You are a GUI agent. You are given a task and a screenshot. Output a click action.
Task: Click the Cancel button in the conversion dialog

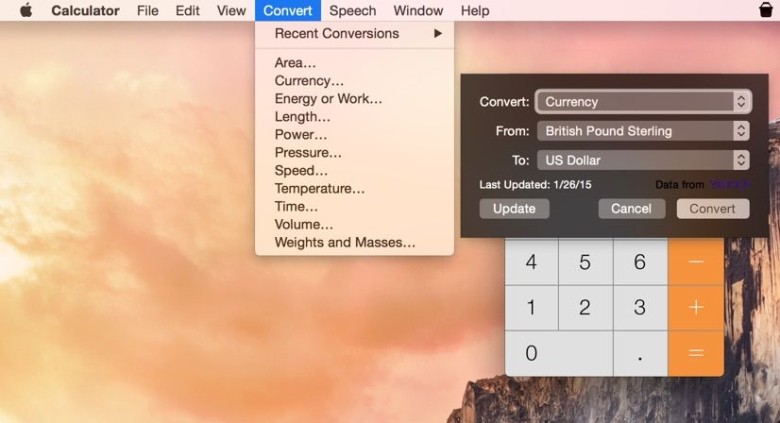click(x=631, y=209)
